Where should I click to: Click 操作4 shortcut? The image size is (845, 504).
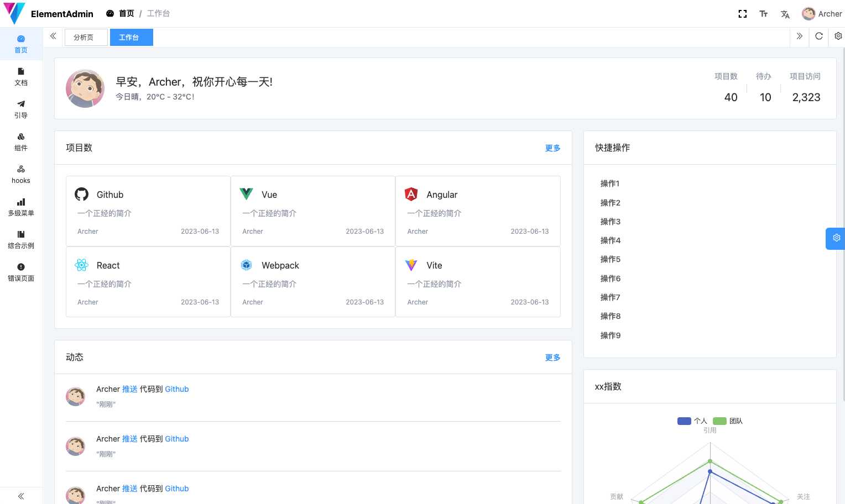coord(611,240)
